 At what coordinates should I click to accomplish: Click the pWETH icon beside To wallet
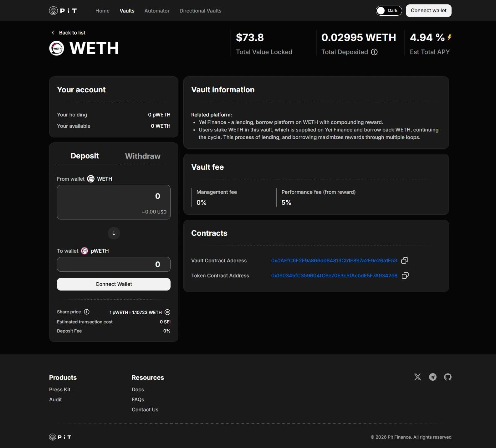[84, 251]
